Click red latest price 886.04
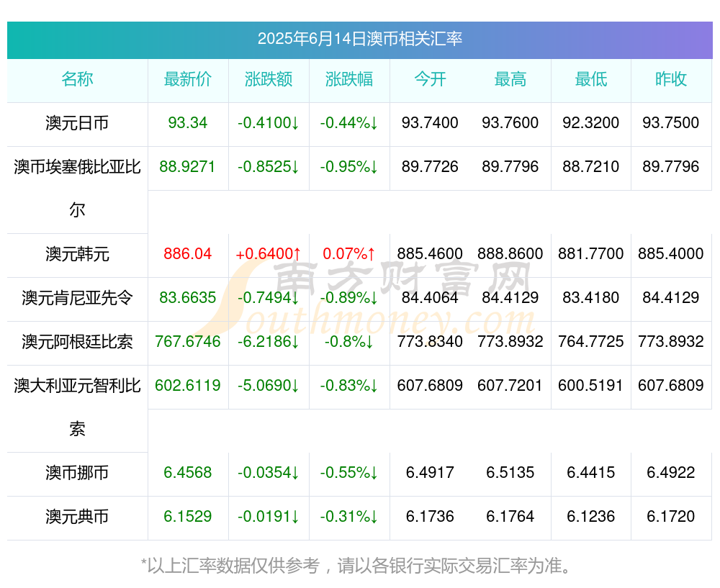Screen dimensions: 720x588 (188, 253)
